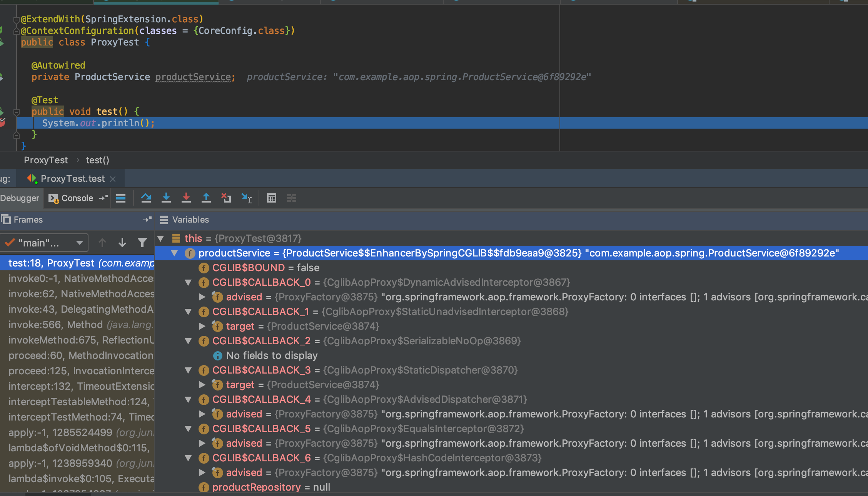
Task: Click the layout settings icon after Evaluate Expression
Action: [x=292, y=198]
